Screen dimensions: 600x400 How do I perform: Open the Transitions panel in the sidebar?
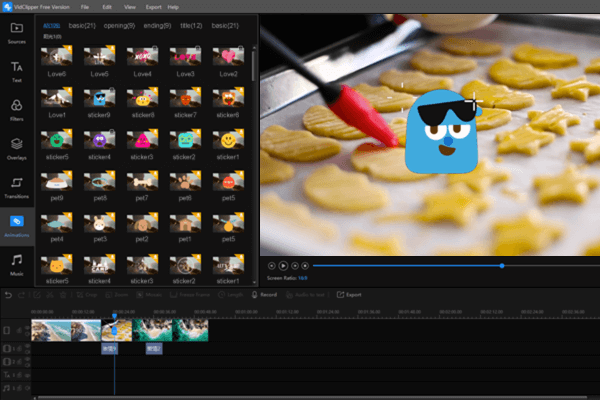click(16, 188)
